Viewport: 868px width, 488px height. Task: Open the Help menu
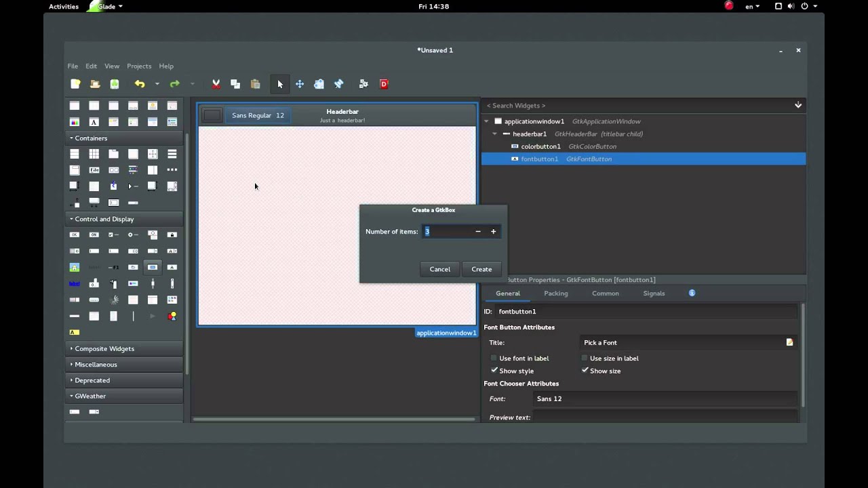166,66
